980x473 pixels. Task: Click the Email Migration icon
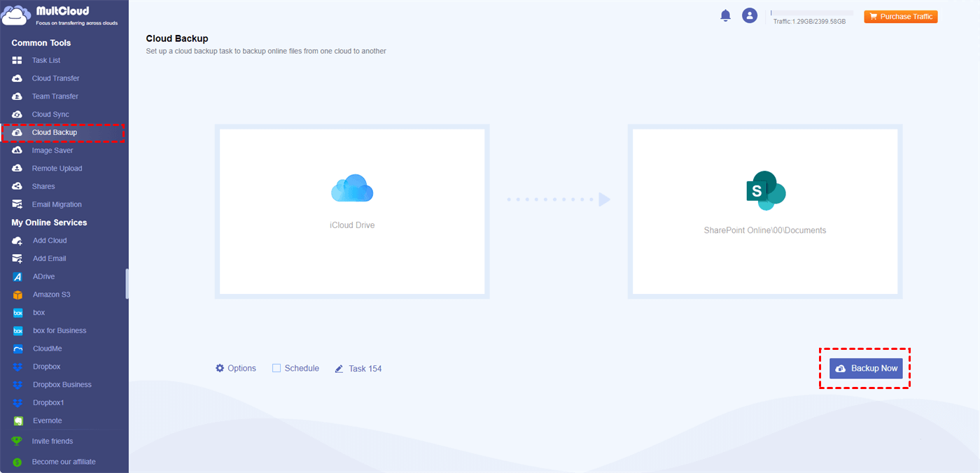pyautogui.click(x=17, y=204)
